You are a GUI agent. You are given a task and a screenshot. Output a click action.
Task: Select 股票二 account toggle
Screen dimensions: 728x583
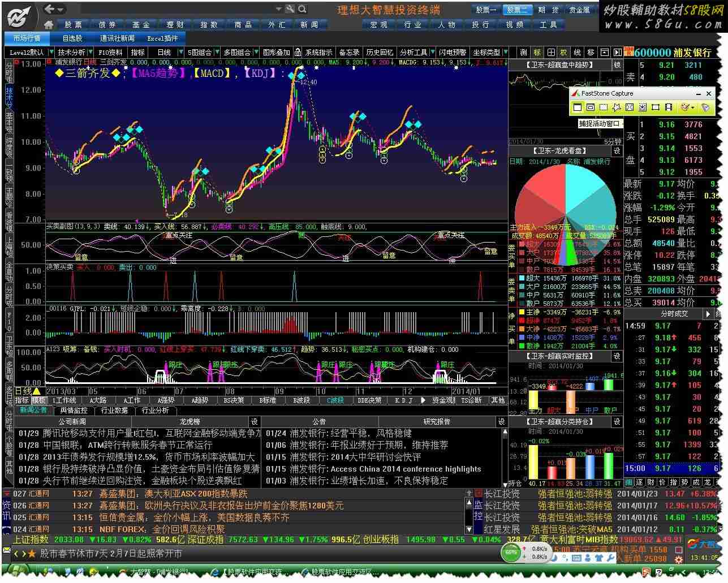click(x=516, y=10)
